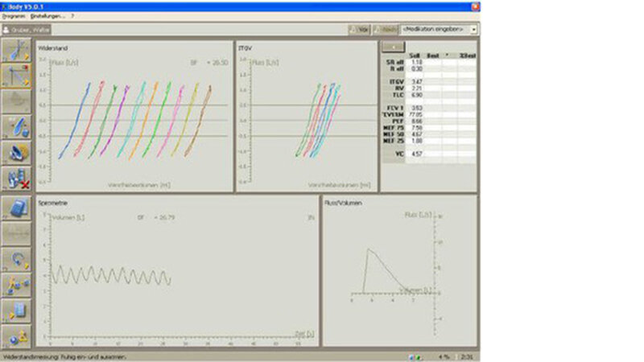Click the dropdown arrow beside Medikation field
644x362 pixels.
[473, 29]
